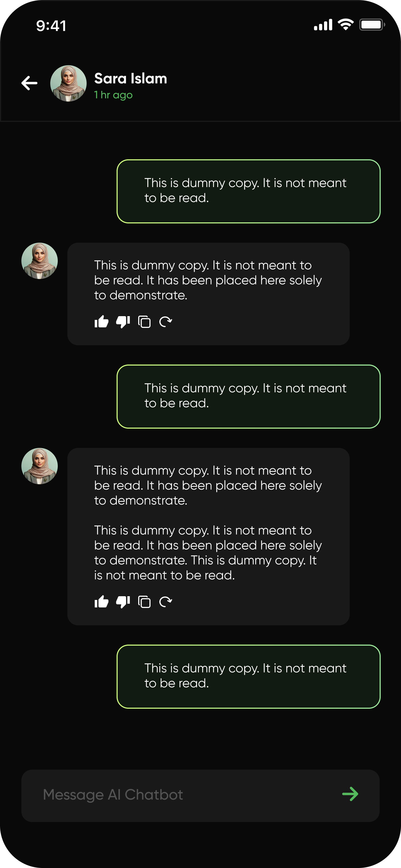The image size is (401, 868).
Task: Regenerate the second, longer chatbot reply
Action: click(165, 602)
